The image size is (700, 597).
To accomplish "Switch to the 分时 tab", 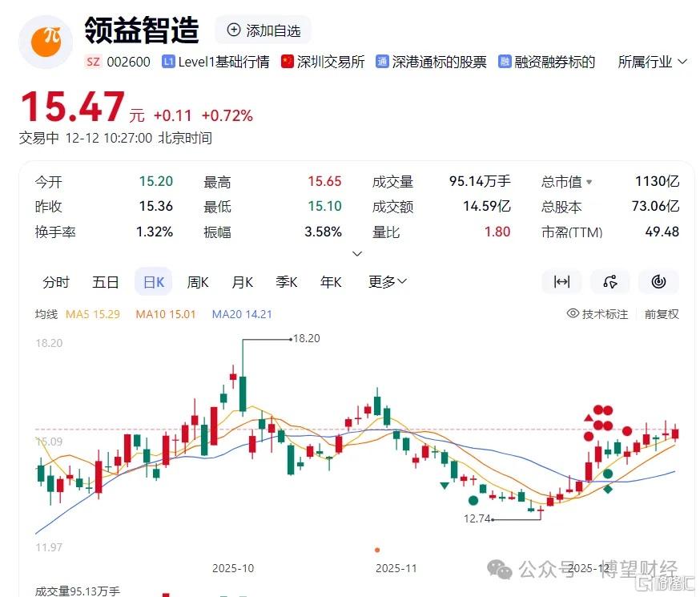I will click(56, 282).
